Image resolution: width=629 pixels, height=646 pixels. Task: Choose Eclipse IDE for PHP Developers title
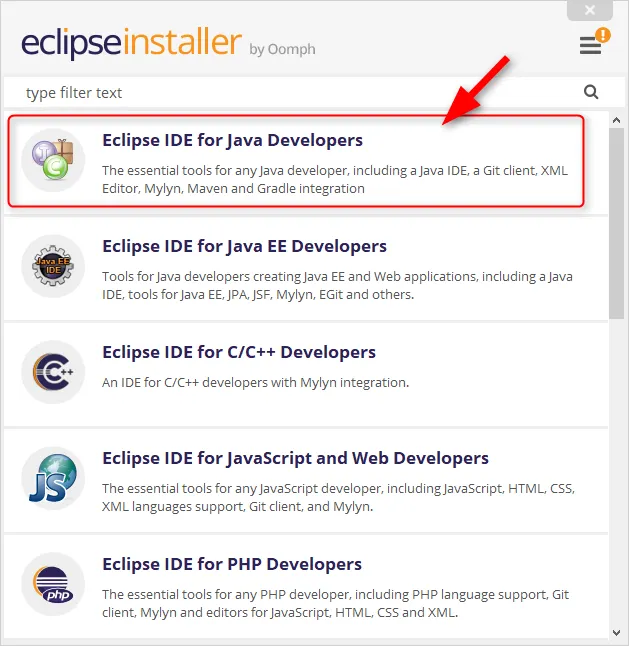(232, 564)
